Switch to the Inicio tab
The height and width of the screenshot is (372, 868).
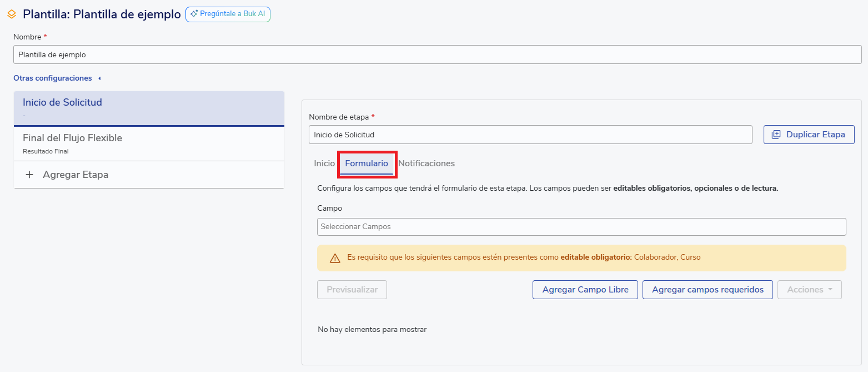coord(324,163)
